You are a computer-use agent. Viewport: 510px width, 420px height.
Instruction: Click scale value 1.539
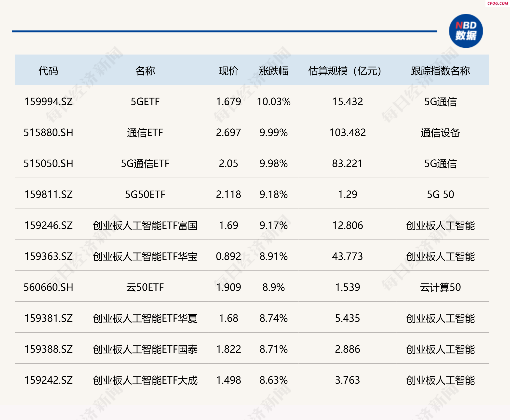click(348, 287)
